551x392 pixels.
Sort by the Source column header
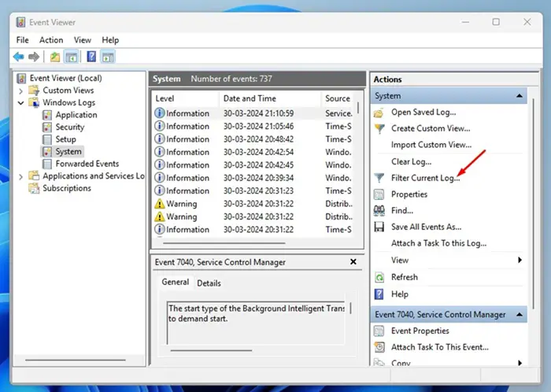pos(338,98)
